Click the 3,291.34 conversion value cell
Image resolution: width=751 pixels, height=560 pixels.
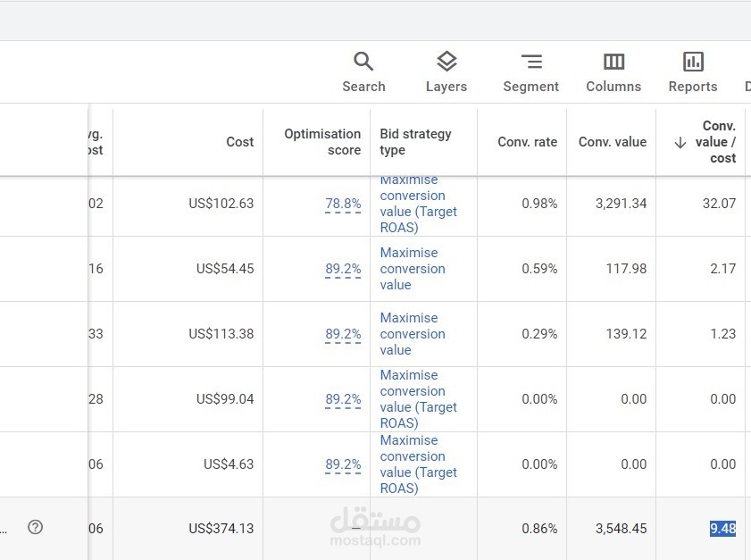pos(621,204)
